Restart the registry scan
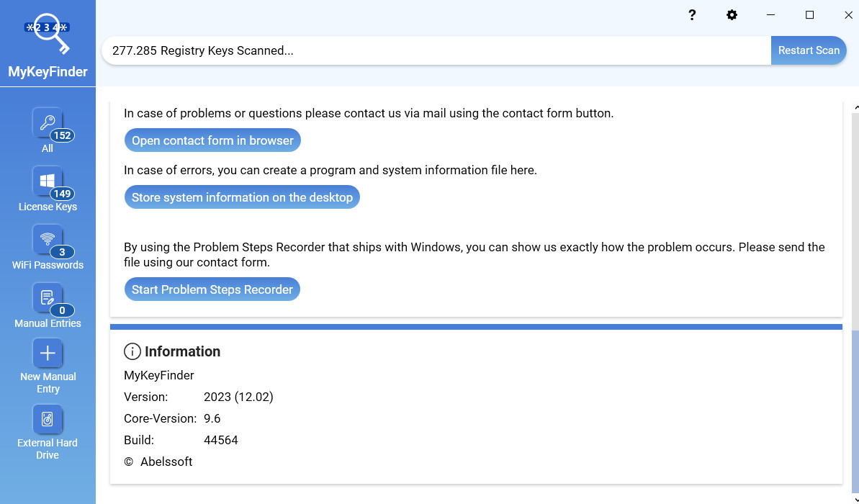Image resolution: width=859 pixels, height=504 pixels. pos(809,50)
